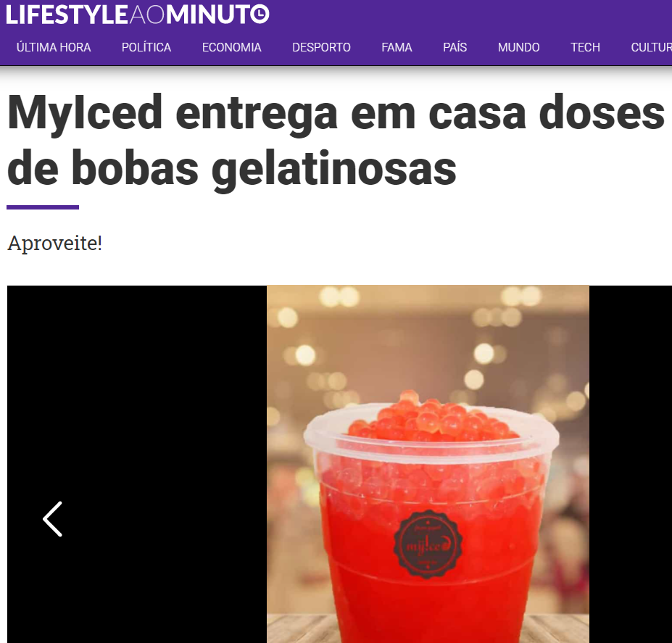
Task: Click the Lifestyle ao Minuto logo
Action: 137,14
